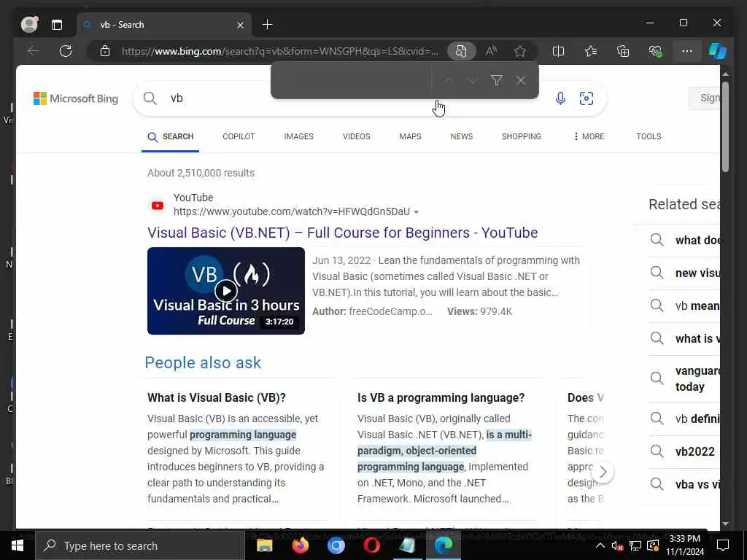Click the taskbar 'Type here to search' box

pos(140,545)
